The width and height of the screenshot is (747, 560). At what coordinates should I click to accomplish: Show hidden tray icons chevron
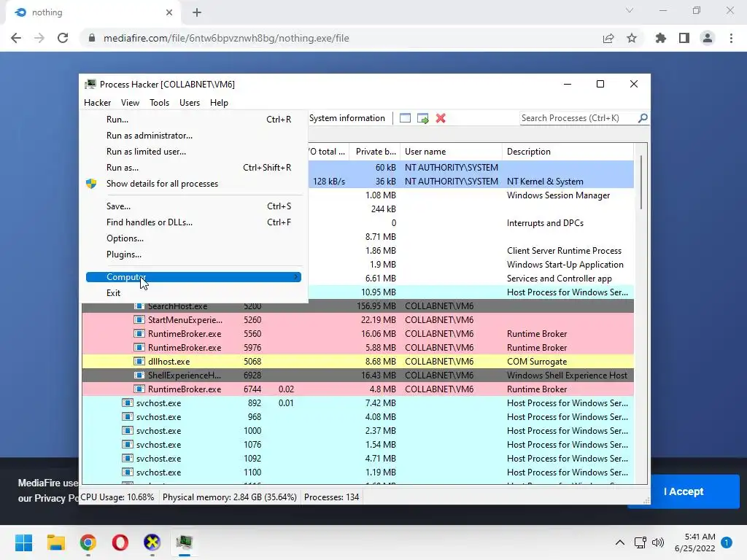point(620,542)
